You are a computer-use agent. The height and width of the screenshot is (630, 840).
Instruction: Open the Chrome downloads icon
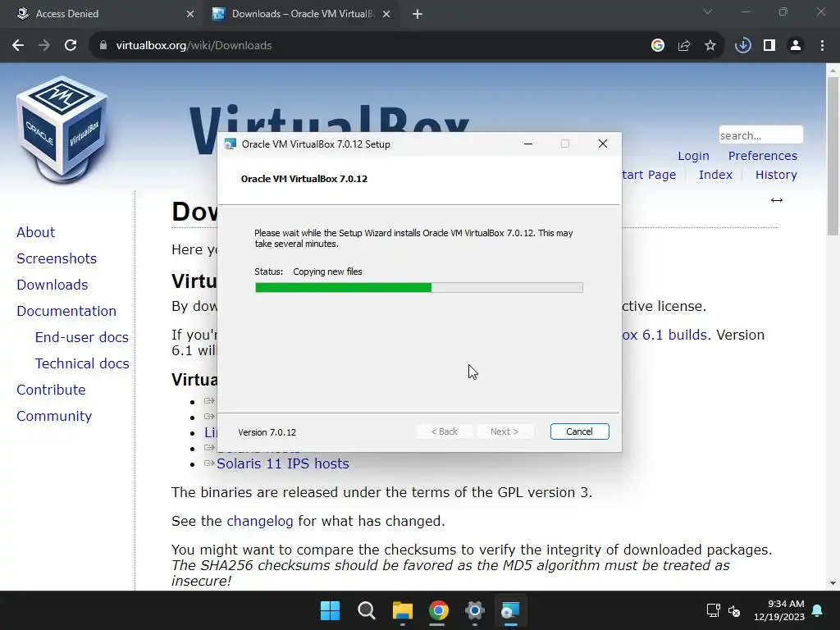point(742,46)
